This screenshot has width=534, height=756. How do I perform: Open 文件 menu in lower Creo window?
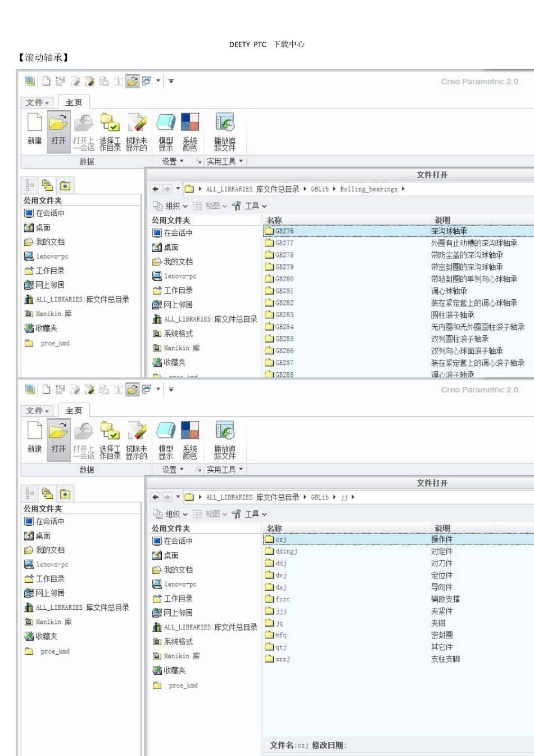pos(37,411)
